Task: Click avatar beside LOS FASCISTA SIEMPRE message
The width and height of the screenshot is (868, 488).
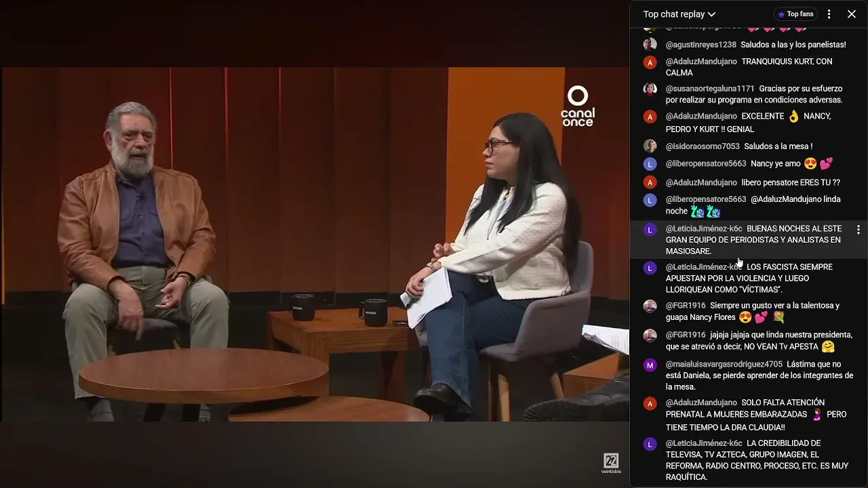Action: pos(650,268)
